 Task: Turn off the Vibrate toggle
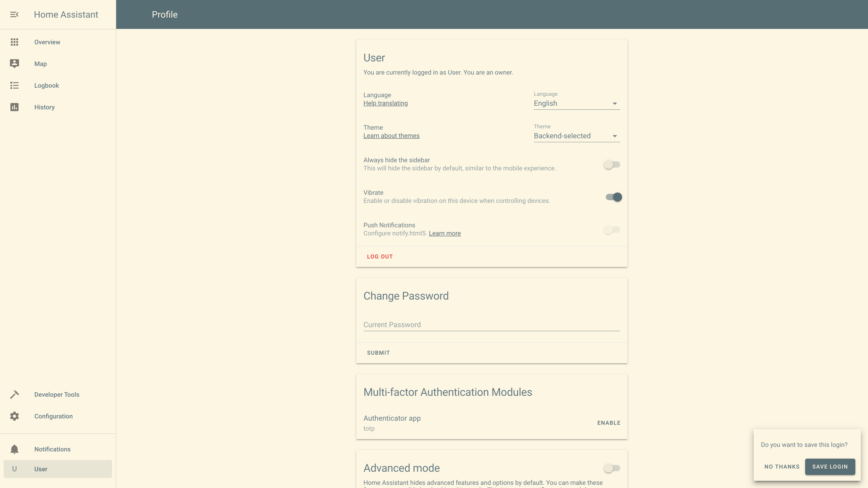tap(614, 197)
